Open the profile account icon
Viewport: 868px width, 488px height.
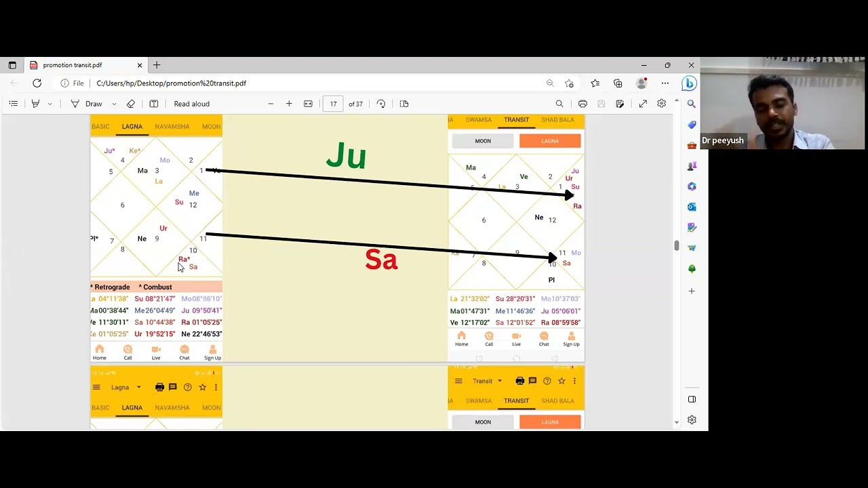641,83
